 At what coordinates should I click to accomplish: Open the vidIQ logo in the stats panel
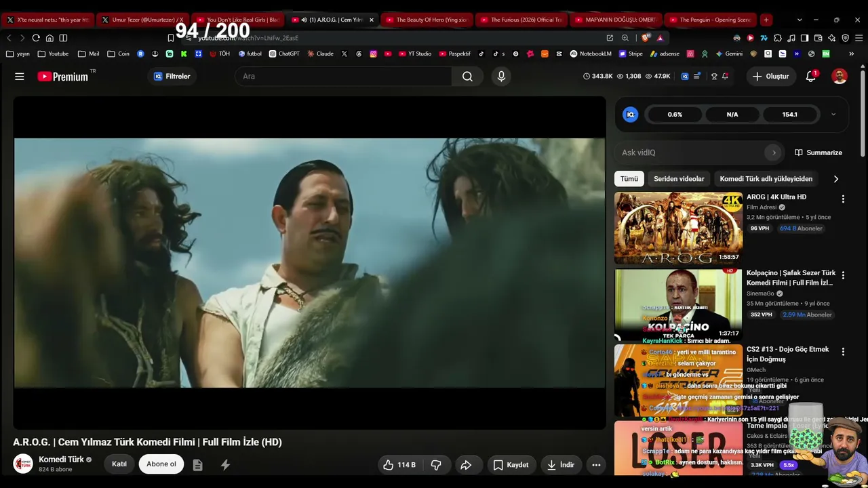(631, 115)
